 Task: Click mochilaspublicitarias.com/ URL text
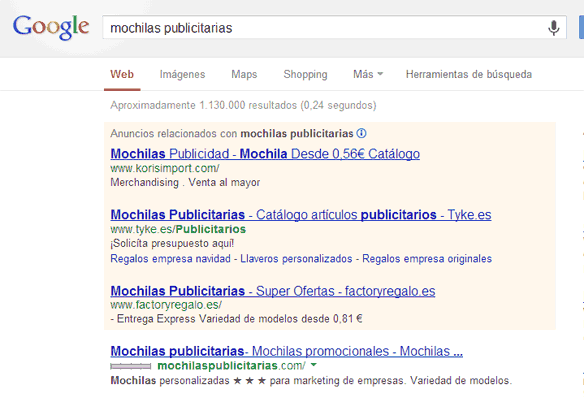[232, 365]
